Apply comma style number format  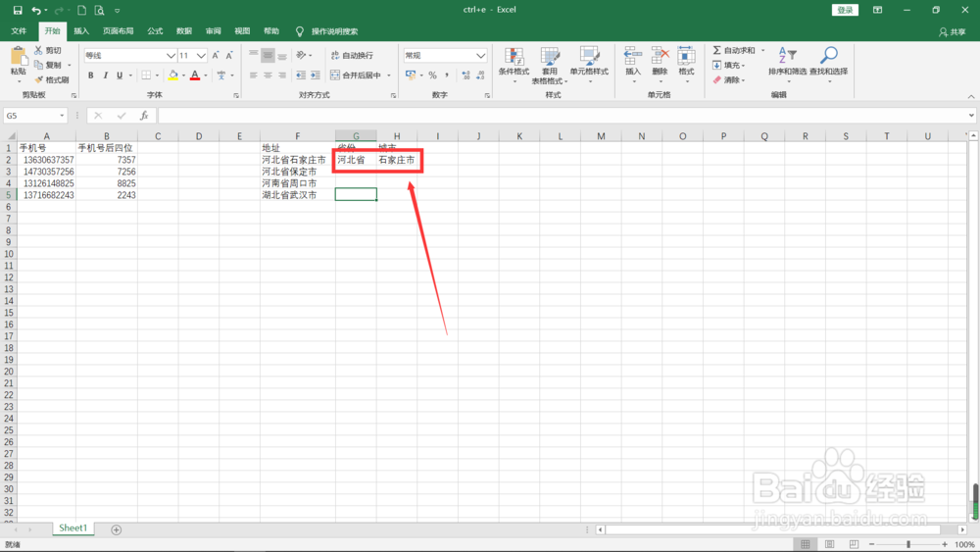point(447,75)
